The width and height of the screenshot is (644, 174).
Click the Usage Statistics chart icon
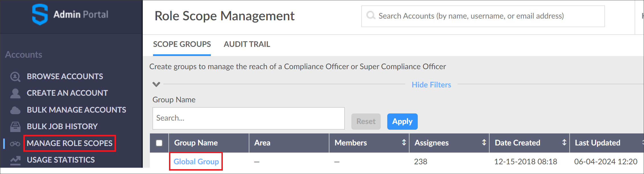(x=15, y=160)
